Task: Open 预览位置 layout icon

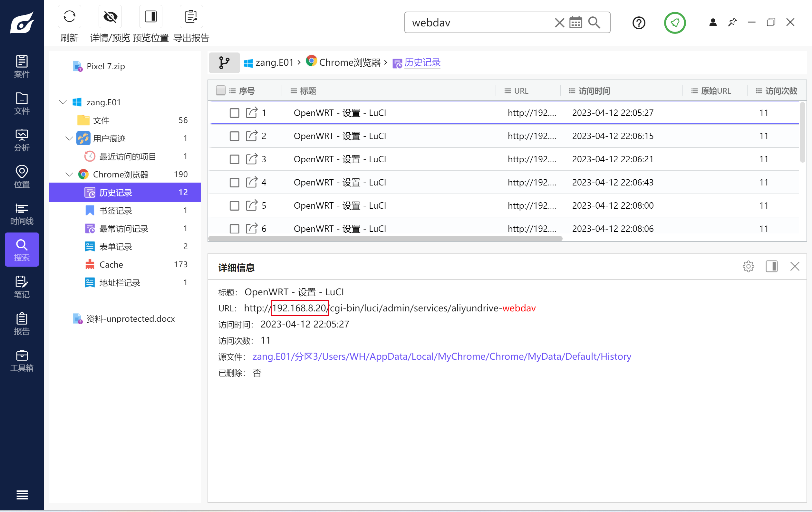Action: pyautogui.click(x=151, y=16)
